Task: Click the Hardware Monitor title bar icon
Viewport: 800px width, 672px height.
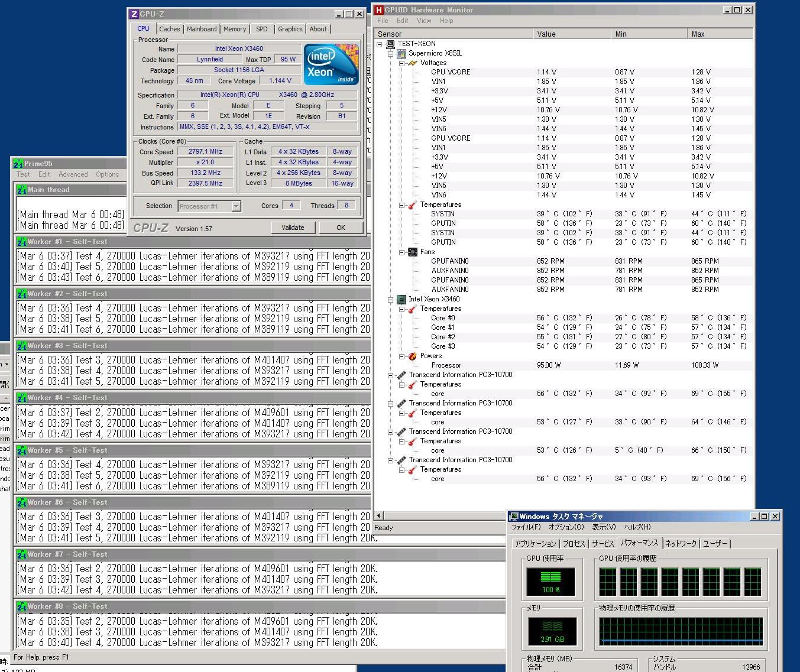Action: (x=379, y=10)
